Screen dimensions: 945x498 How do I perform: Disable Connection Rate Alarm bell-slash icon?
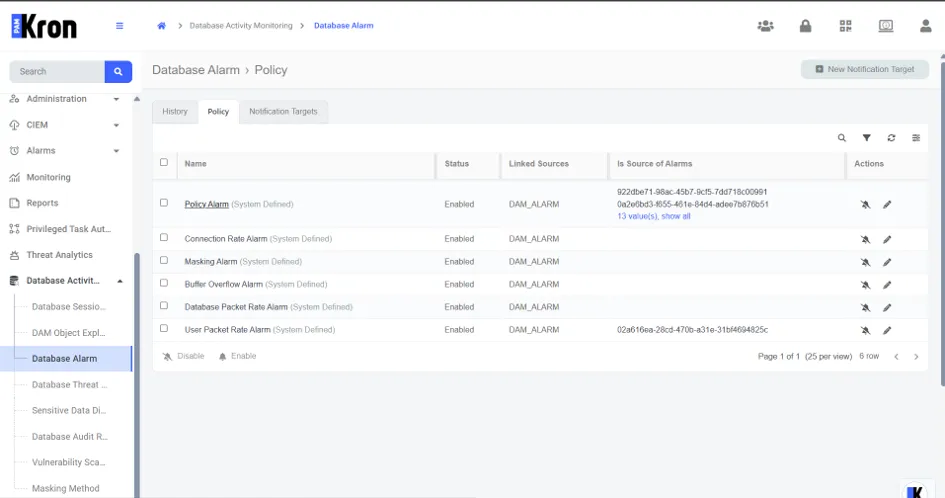[865, 239]
